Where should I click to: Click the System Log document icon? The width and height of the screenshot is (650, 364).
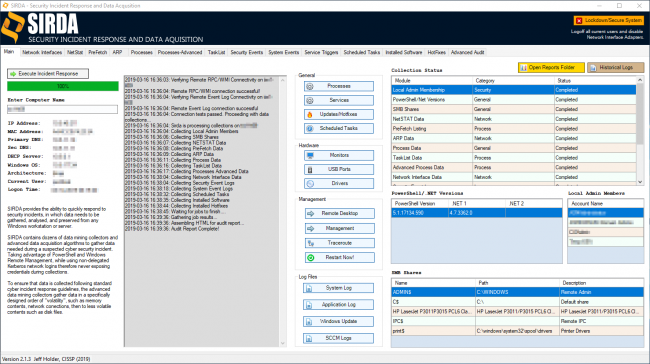309,288
